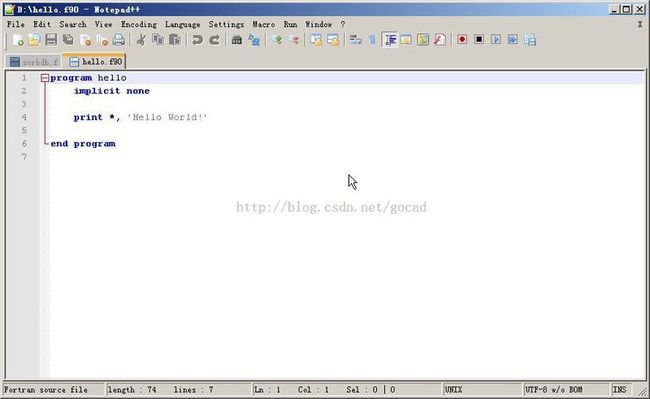Save the file with the floppy disk icon

tap(51, 40)
